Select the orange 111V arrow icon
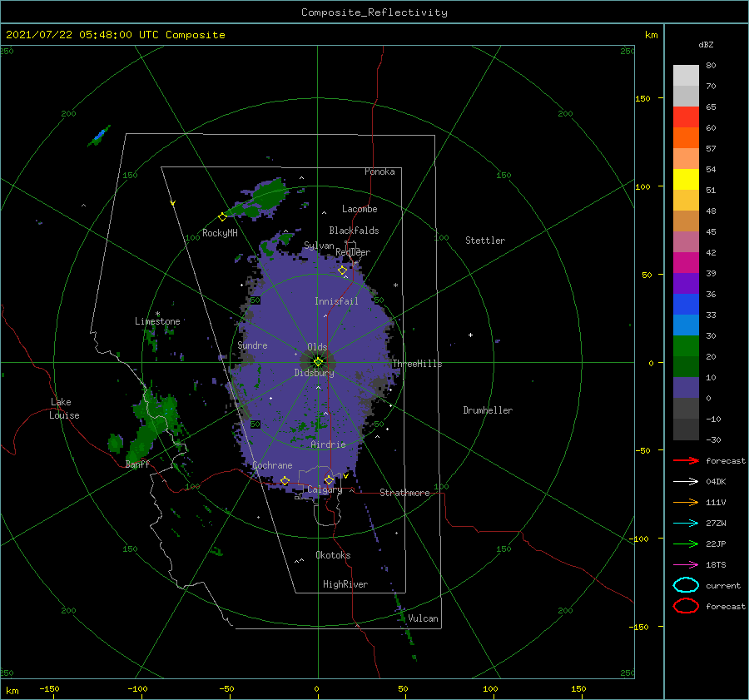Image resolution: width=749 pixels, height=700 pixels. (x=686, y=502)
